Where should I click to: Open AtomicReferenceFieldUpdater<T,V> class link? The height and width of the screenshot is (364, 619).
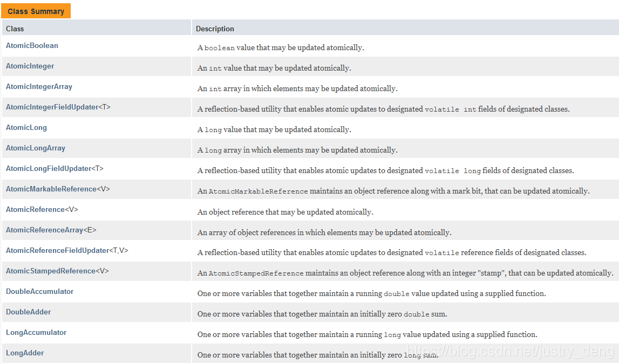click(x=67, y=251)
